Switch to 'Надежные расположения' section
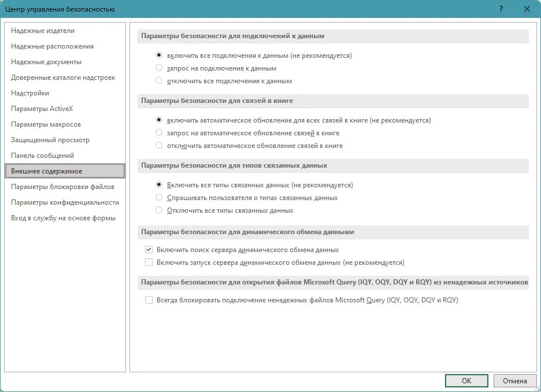Image resolution: width=541 pixels, height=392 pixels. coord(52,46)
